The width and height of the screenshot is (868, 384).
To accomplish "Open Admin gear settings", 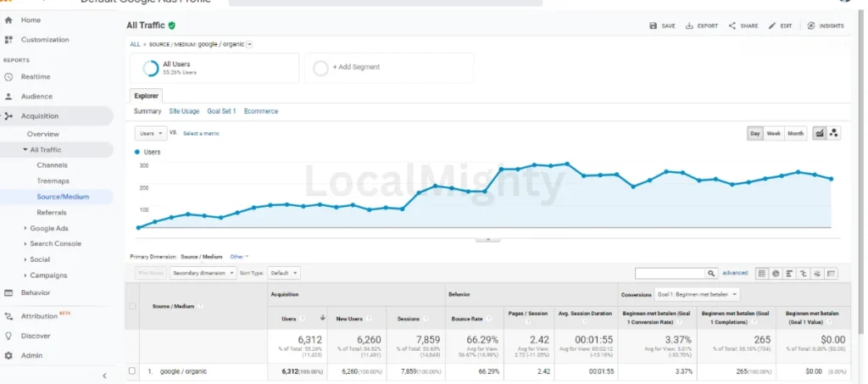I will (x=8, y=355).
